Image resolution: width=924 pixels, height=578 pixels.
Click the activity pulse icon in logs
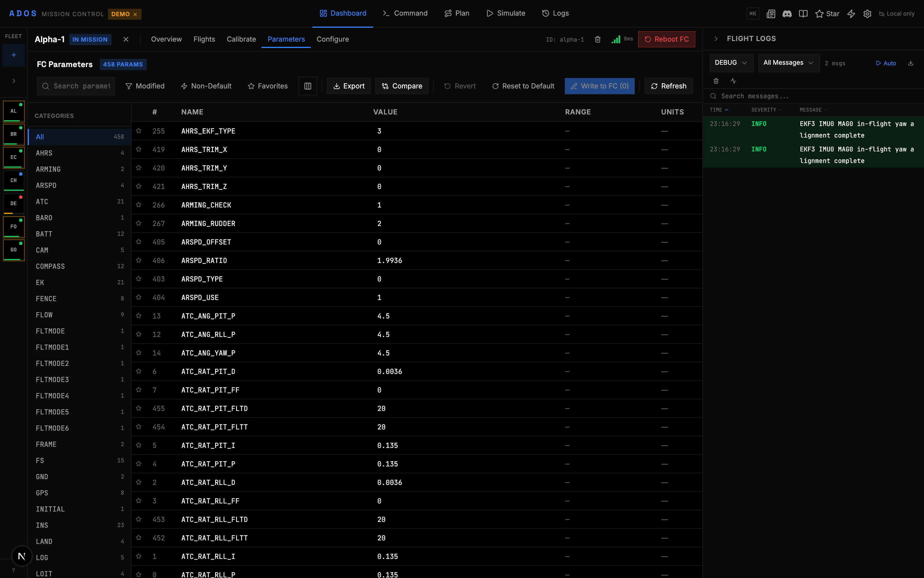(733, 81)
